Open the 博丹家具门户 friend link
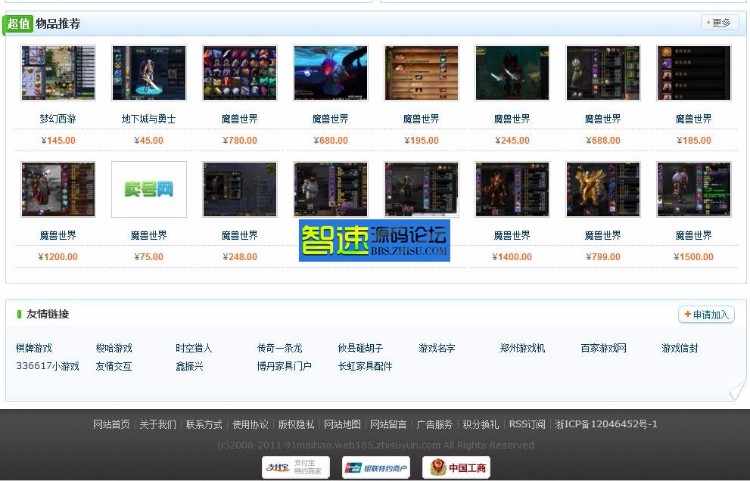Screen dimensions: 750x481 284,366
